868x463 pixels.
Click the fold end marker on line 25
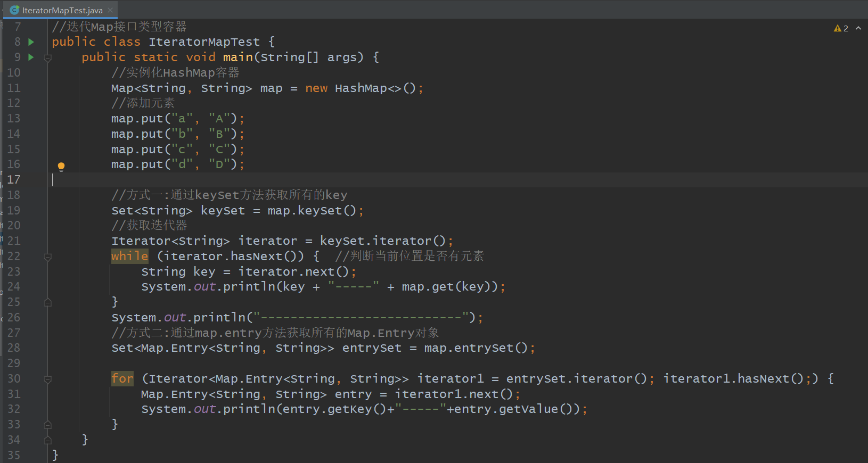(x=48, y=302)
